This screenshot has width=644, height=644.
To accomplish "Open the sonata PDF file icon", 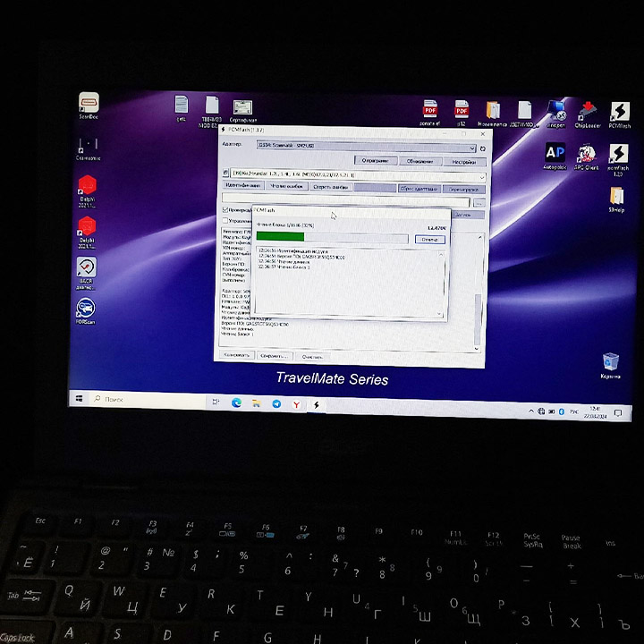I will click(430, 113).
